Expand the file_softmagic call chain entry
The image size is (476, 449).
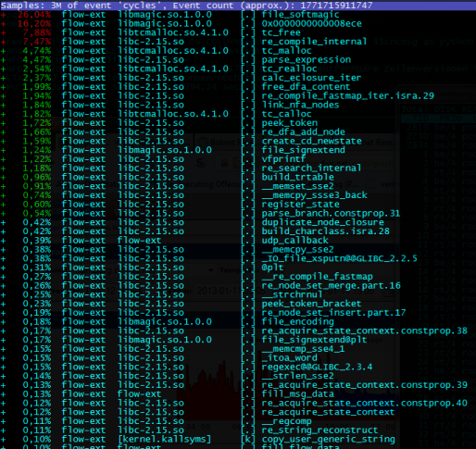click(3, 15)
